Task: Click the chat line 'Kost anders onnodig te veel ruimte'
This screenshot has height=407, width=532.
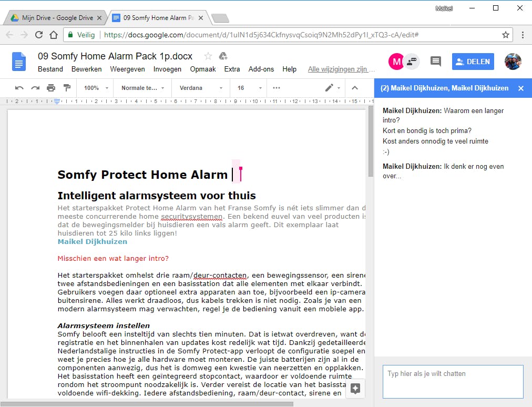Action: coord(435,141)
